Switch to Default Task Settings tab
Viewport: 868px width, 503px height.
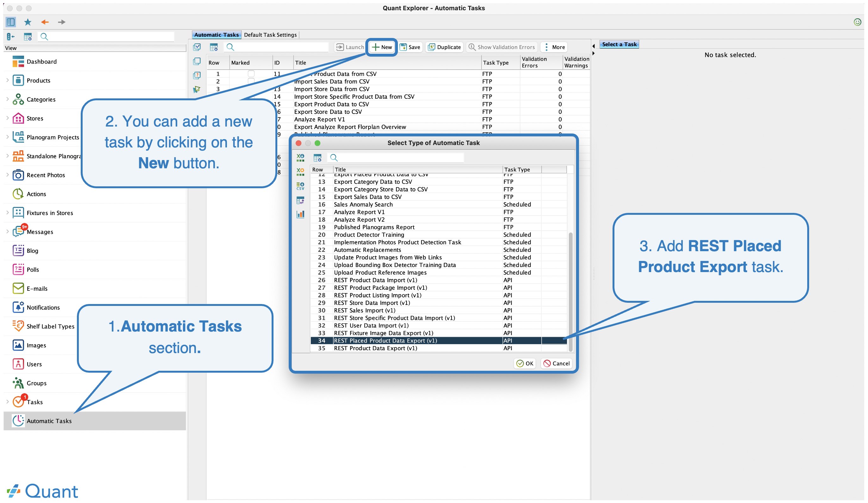(x=270, y=35)
